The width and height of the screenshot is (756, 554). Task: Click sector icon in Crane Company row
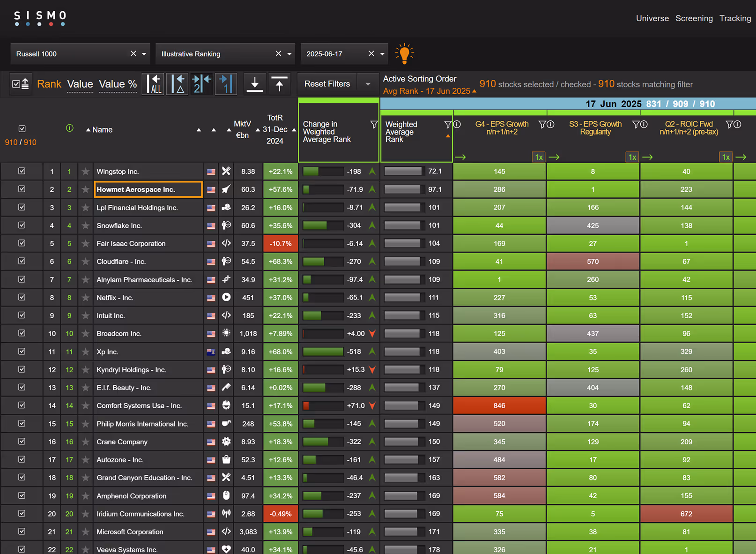(226, 442)
